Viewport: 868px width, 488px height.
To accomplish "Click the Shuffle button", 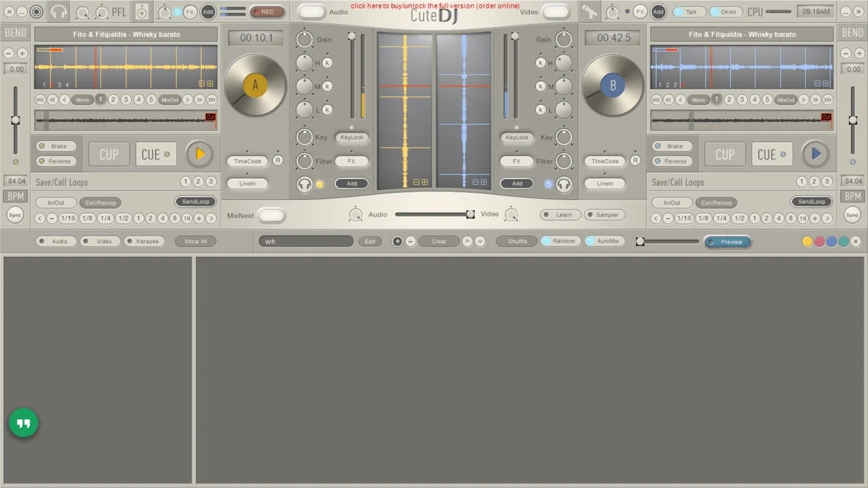I will tap(517, 242).
